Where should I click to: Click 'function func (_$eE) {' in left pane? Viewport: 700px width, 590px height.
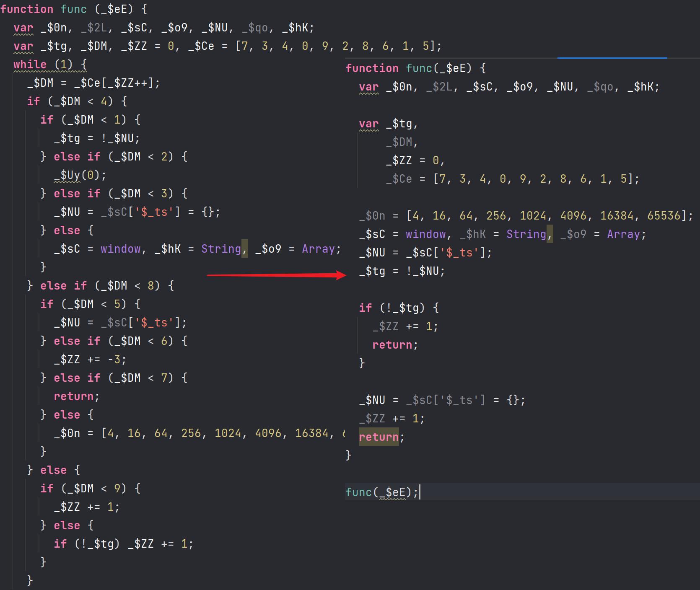[74, 9]
